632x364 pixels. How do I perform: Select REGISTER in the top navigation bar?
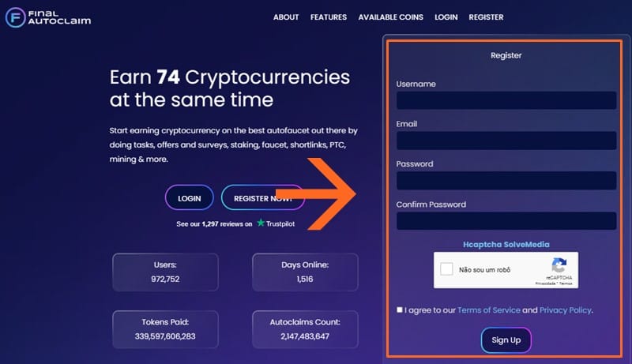pos(486,17)
